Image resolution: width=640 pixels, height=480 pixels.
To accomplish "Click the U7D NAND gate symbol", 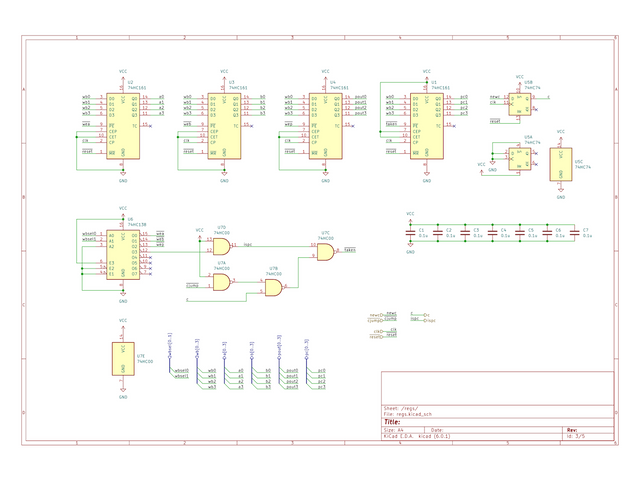I will pyautogui.click(x=221, y=246).
